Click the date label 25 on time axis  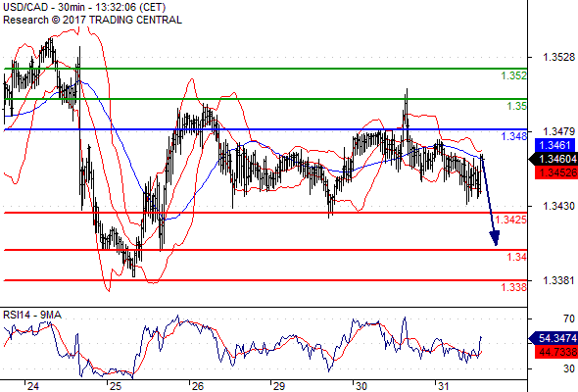[115, 386]
